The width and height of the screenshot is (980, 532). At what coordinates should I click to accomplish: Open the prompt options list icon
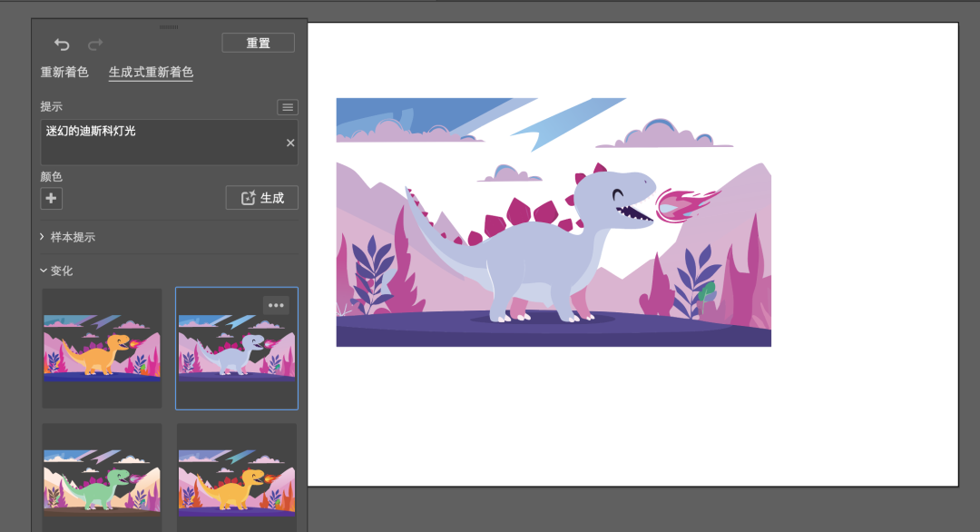(x=288, y=107)
